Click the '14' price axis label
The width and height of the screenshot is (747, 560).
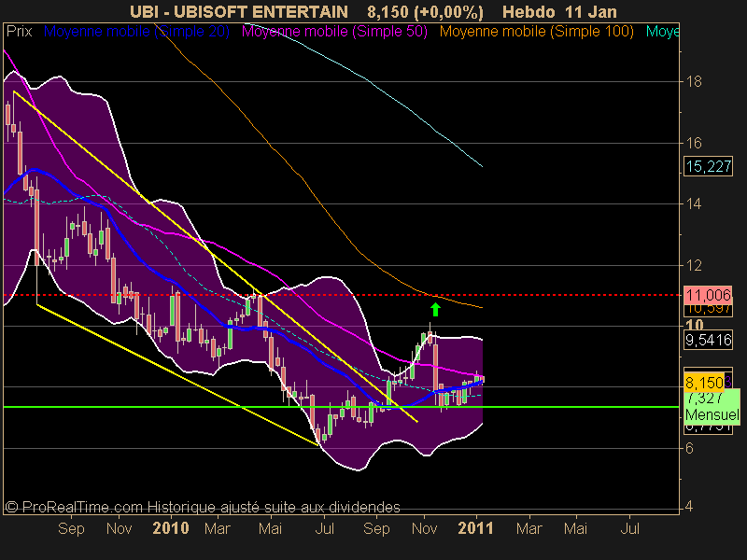694,203
